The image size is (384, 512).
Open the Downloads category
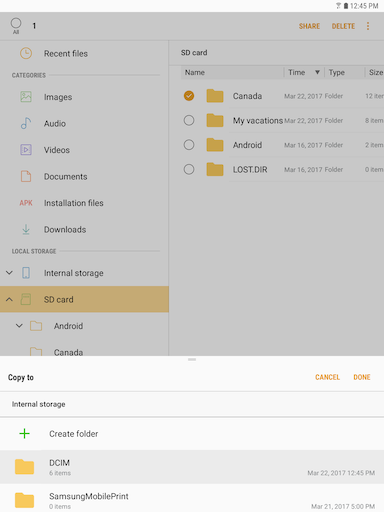coord(84,229)
